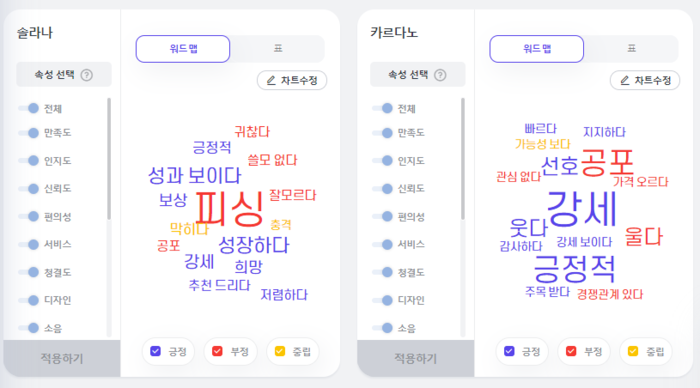Click help icon beside 카르다노 속성 선택
The image size is (700, 388).
tap(440, 75)
